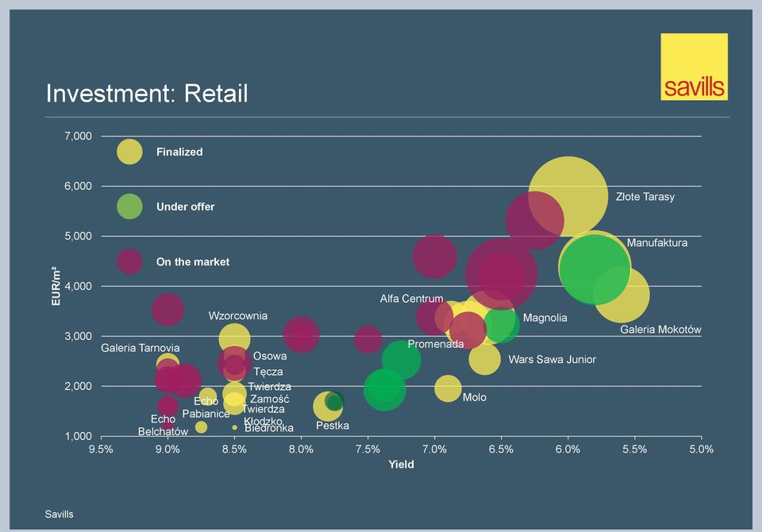Click the '7.0%' x-axis tick
The width and height of the screenshot is (762, 532).
point(434,449)
